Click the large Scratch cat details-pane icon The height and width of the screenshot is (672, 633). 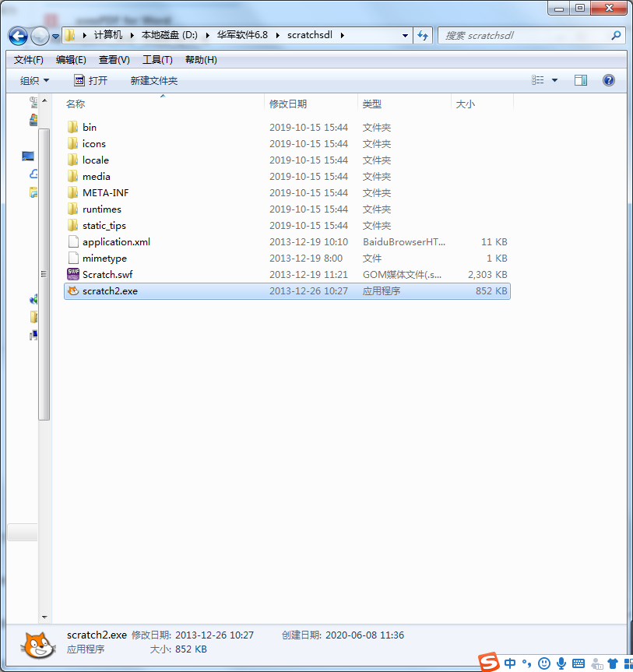38,644
